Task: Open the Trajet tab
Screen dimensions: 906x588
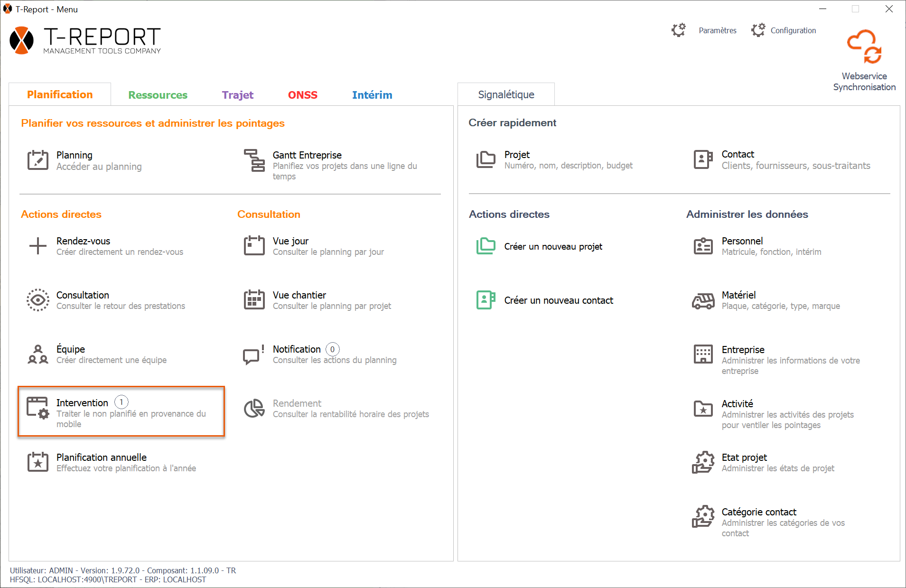Action: 237,95
